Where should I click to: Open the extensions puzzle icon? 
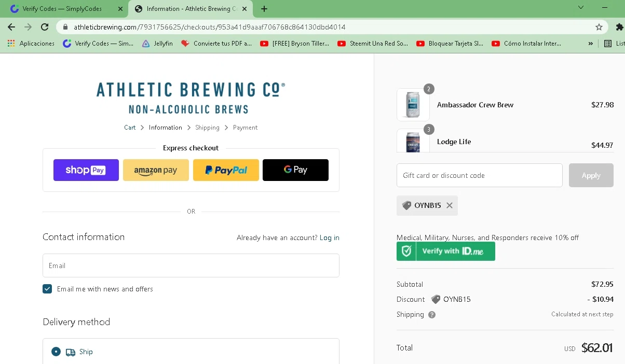[x=619, y=27]
